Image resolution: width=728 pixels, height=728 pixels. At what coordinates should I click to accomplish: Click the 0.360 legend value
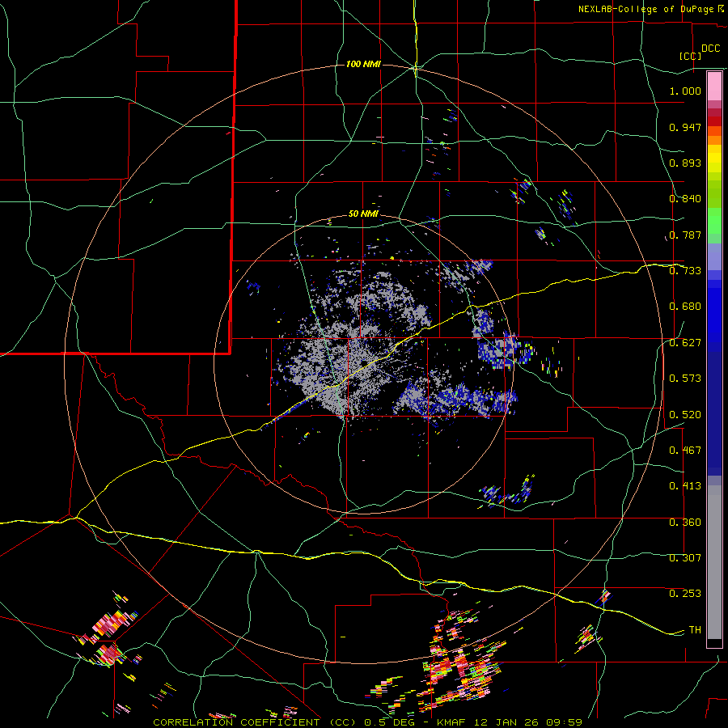click(x=685, y=523)
